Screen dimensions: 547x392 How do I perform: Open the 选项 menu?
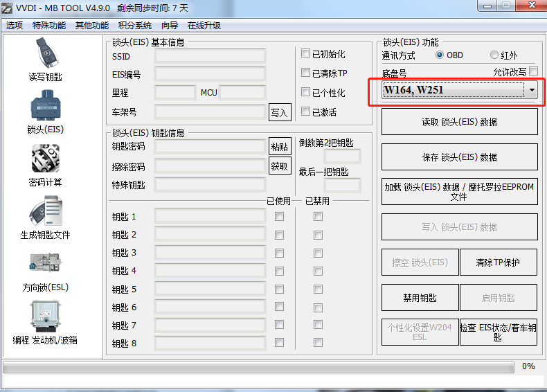(x=15, y=26)
